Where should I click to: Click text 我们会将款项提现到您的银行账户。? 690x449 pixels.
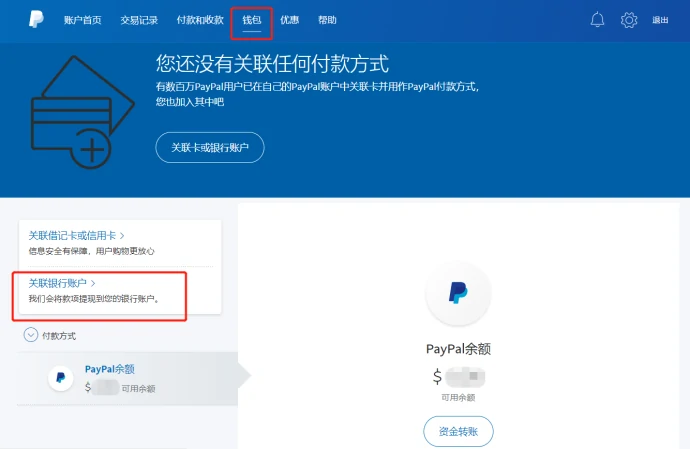coord(94,299)
